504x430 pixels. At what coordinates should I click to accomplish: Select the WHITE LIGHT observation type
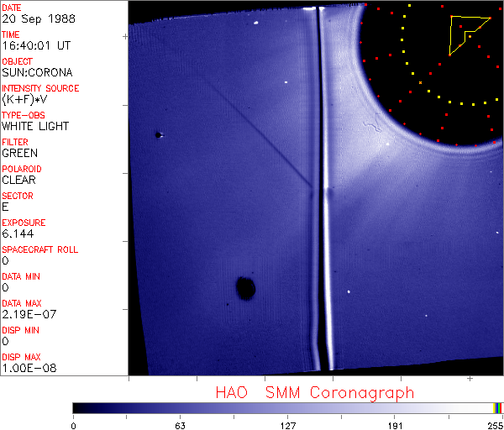[x=35, y=127]
